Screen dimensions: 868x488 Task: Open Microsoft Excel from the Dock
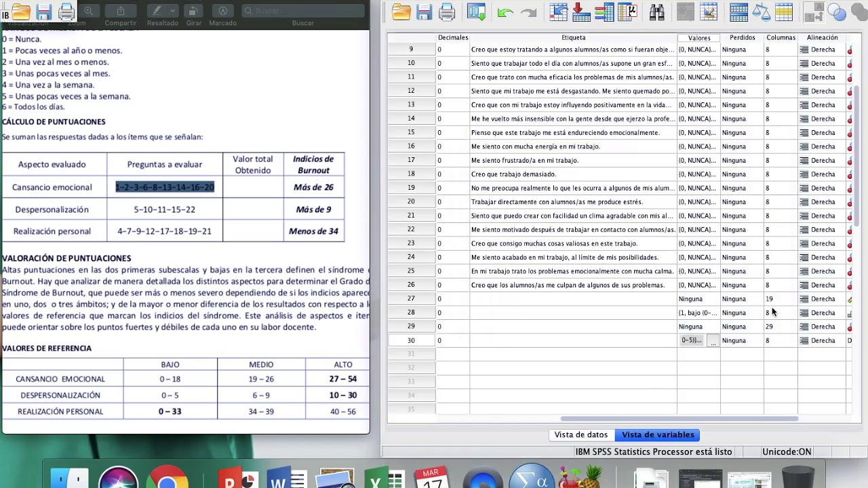(384, 477)
